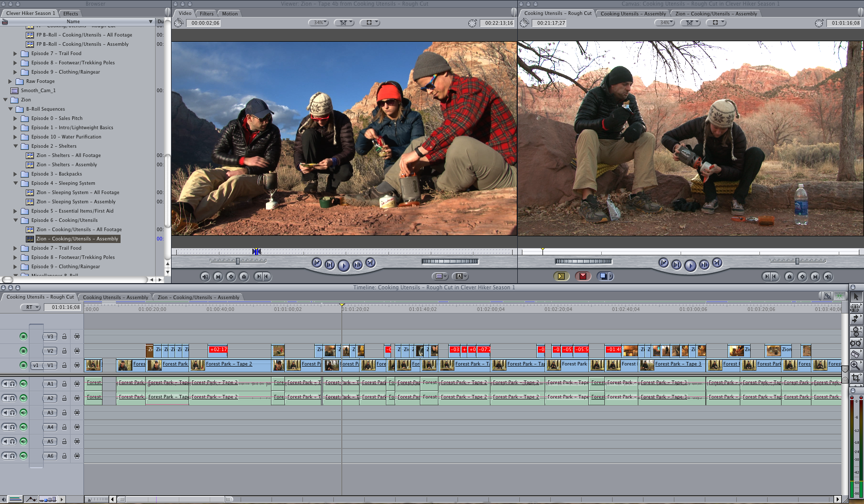Open Canvas view options pop-up
The width and height of the screenshot is (864, 504).
click(x=716, y=23)
